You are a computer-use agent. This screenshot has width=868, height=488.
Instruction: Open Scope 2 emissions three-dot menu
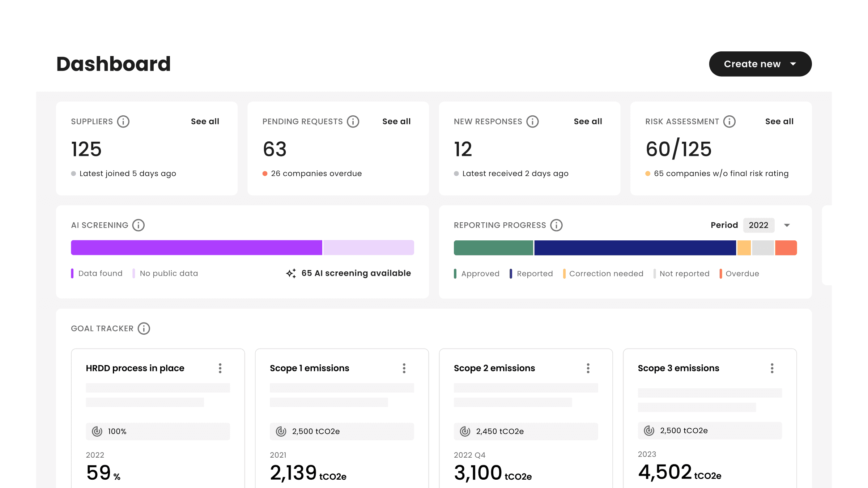click(x=588, y=368)
